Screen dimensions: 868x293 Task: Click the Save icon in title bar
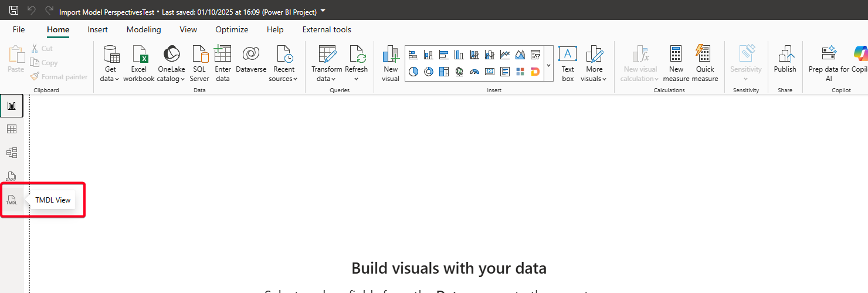13,11
